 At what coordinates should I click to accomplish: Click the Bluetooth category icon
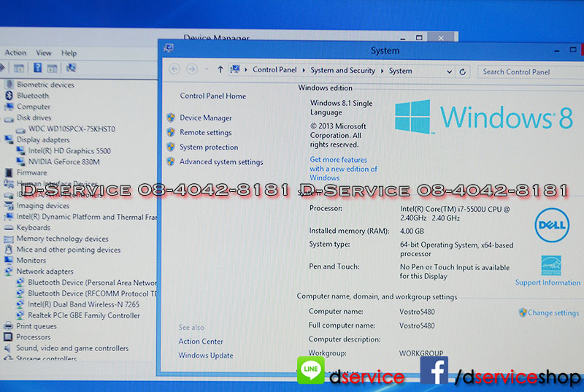click(x=9, y=96)
